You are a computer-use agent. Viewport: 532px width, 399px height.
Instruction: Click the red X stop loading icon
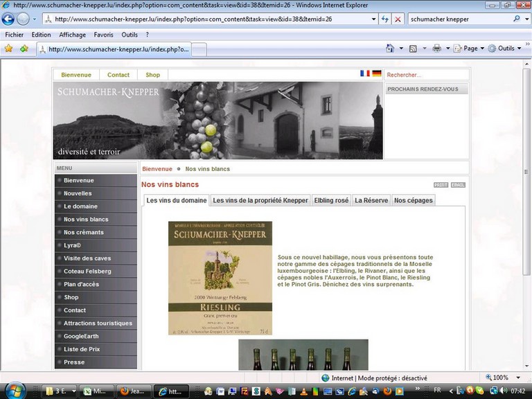[x=398, y=19]
